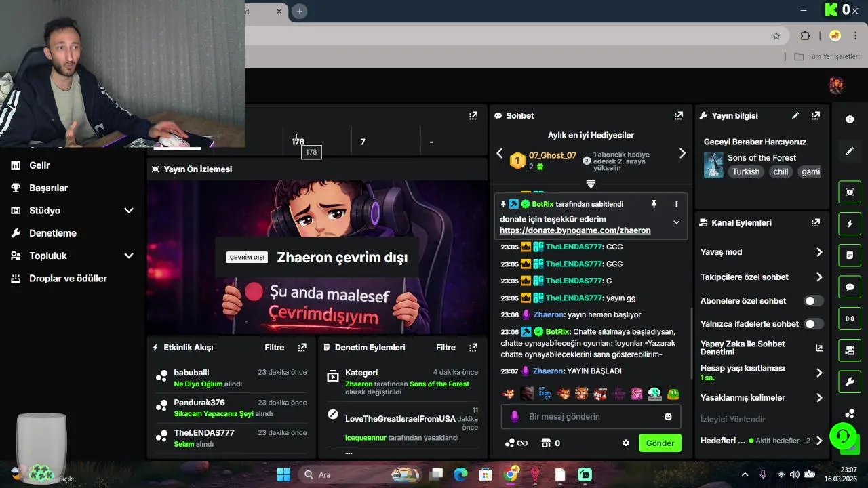Screen dimensions: 868x488
Task: Toggle channel actions widget in right sidebar
Action: coord(850,350)
